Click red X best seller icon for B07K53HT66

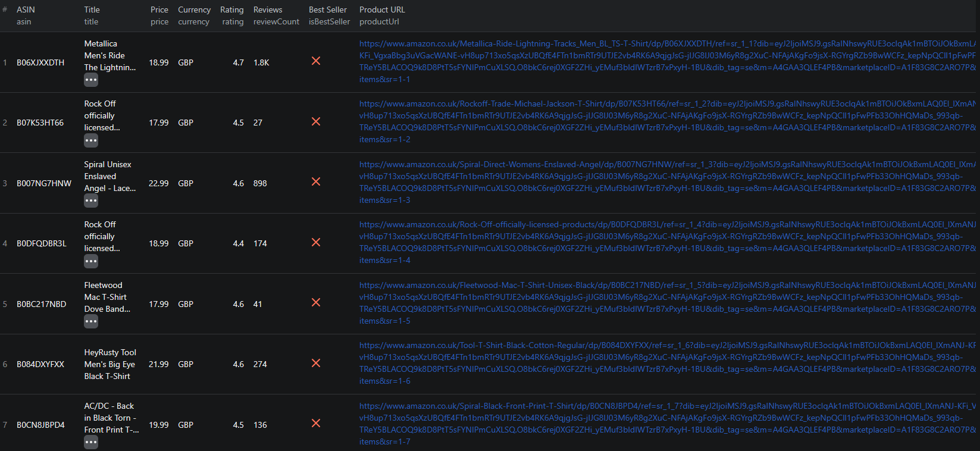click(316, 121)
